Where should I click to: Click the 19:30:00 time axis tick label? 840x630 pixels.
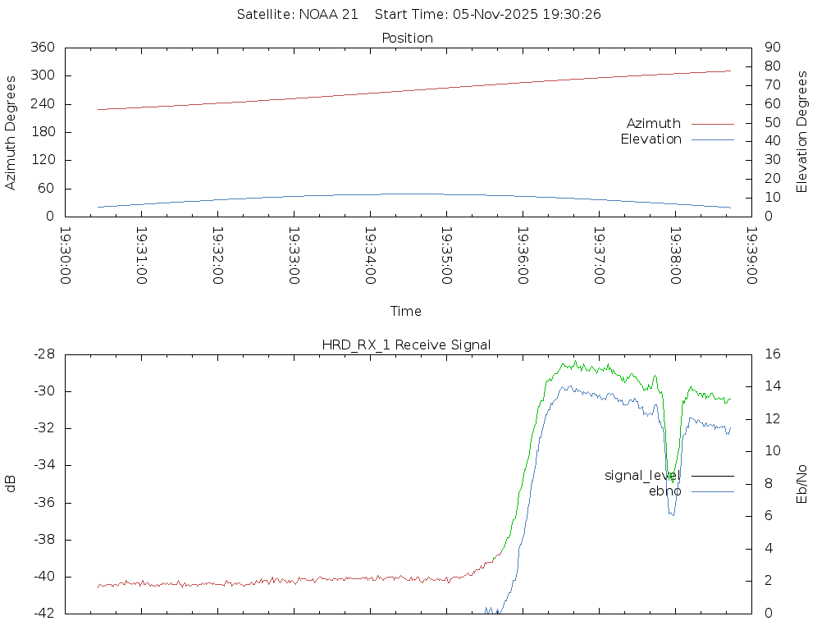[66, 255]
